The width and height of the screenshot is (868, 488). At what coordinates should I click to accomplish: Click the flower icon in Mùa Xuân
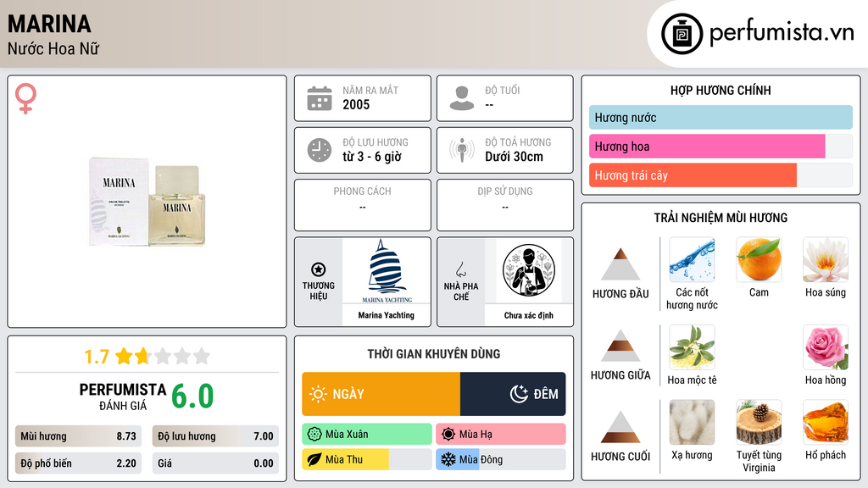pos(314,435)
